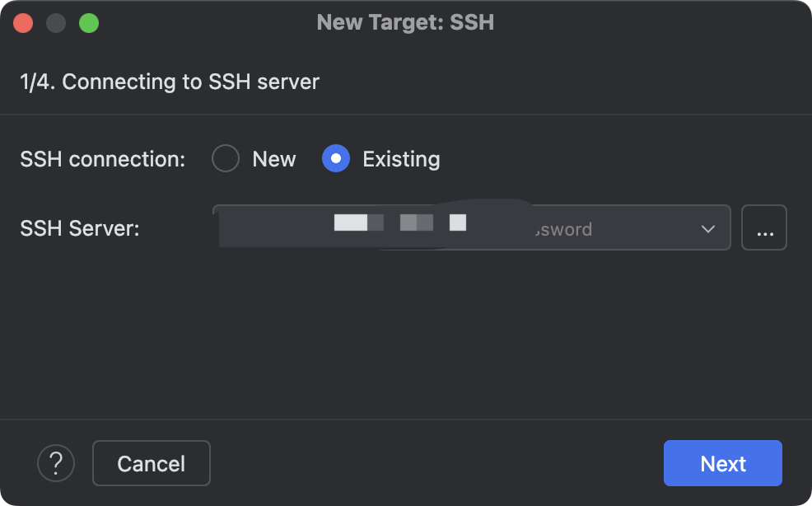The image size is (812, 506).
Task: Click the gray minimize window button
Action: coord(56,22)
